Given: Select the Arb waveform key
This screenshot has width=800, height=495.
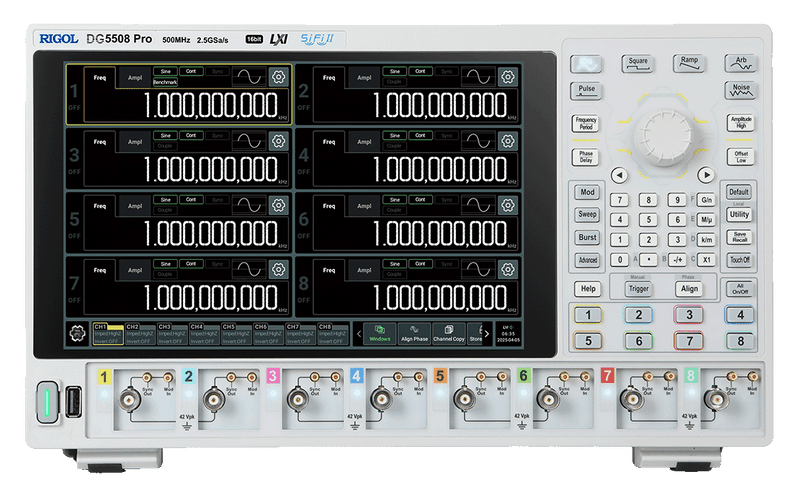Looking at the screenshot, I should (x=740, y=63).
